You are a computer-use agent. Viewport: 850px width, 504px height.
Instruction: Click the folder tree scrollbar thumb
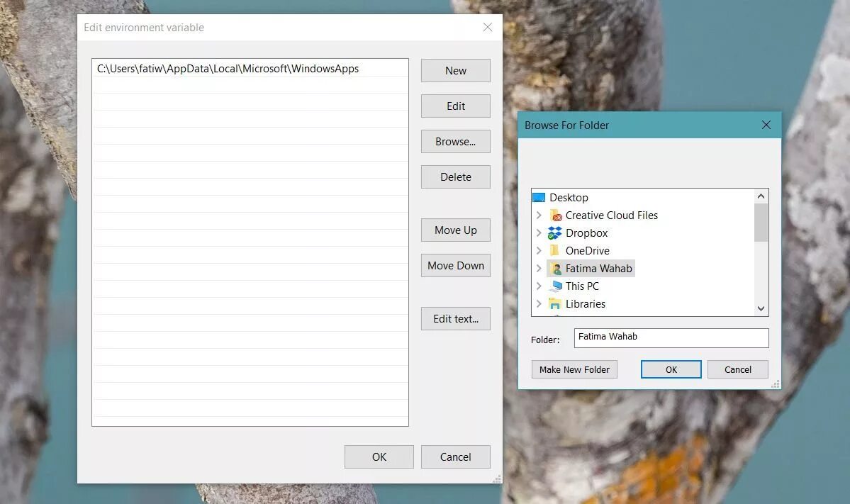tap(761, 223)
